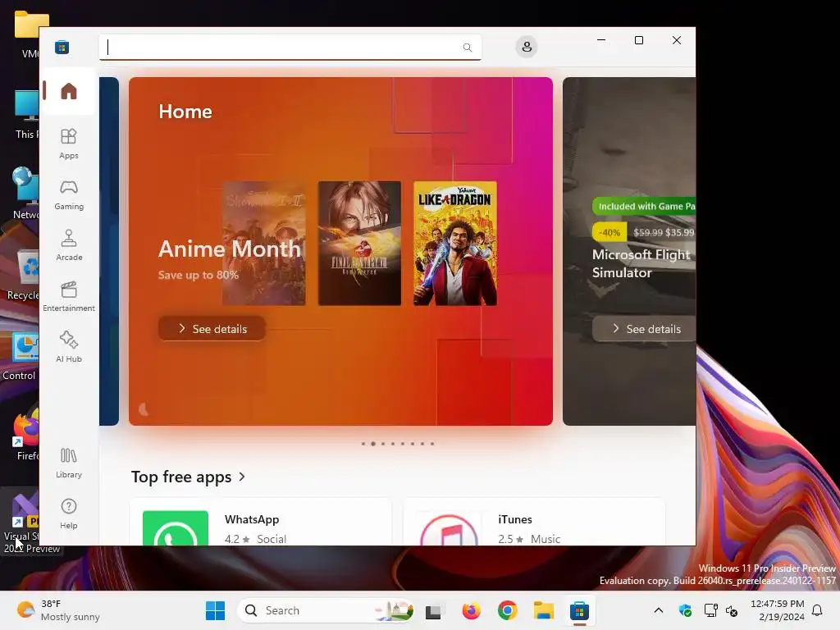
Task: Open the Help page in the sidebar
Action: tap(69, 514)
